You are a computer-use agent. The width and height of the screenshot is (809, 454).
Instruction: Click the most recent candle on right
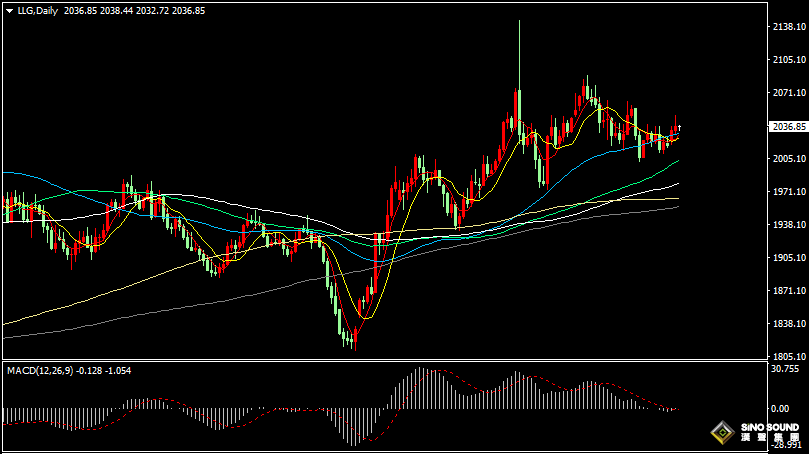678,128
